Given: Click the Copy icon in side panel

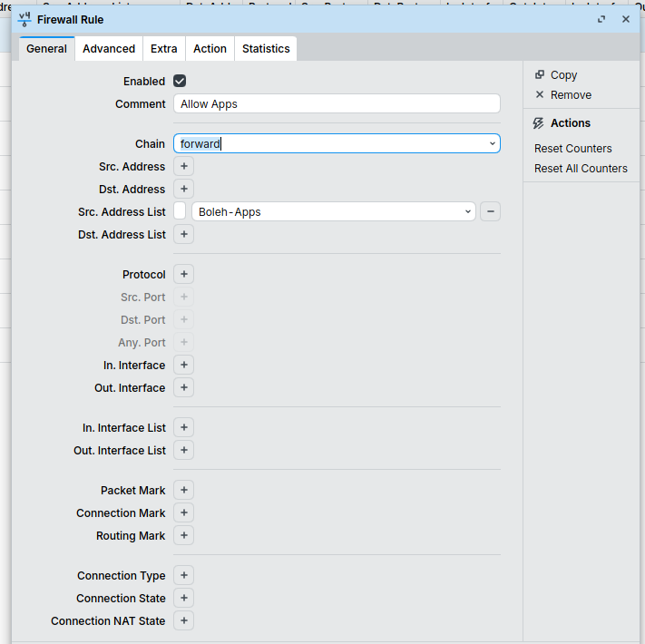Looking at the screenshot, I should click(x=540, y=75).
